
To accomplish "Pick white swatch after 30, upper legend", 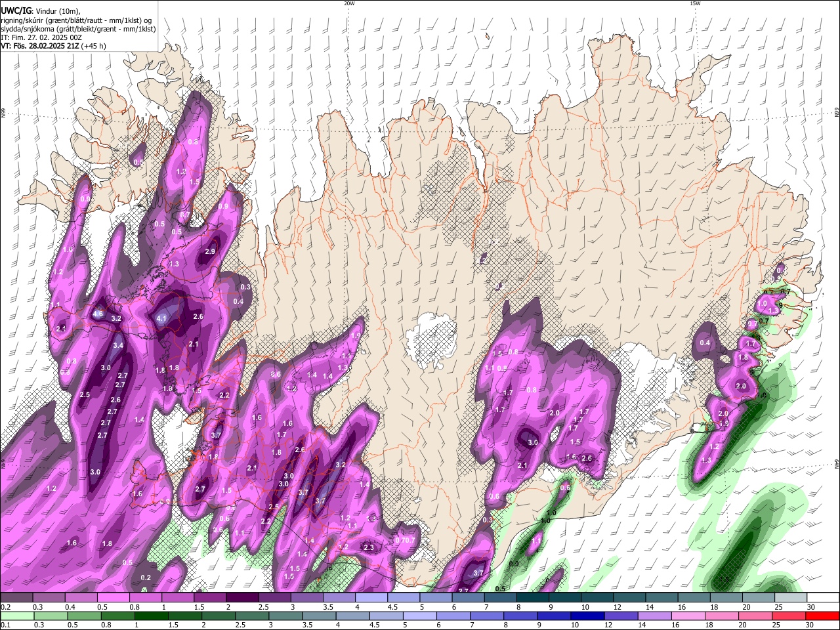I will 823,597.
